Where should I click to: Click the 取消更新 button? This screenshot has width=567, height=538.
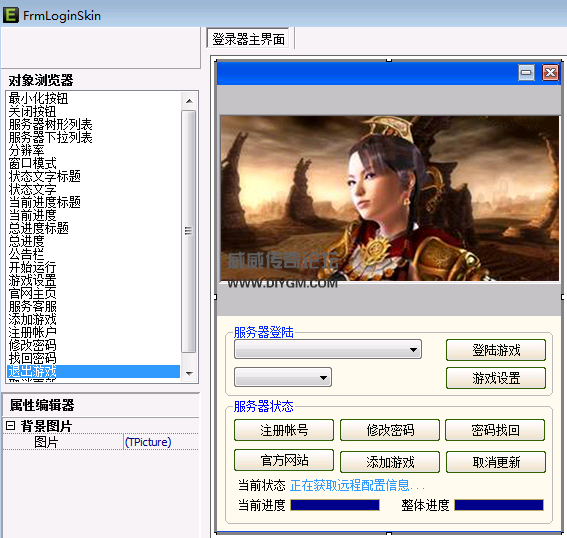[496, 462]
